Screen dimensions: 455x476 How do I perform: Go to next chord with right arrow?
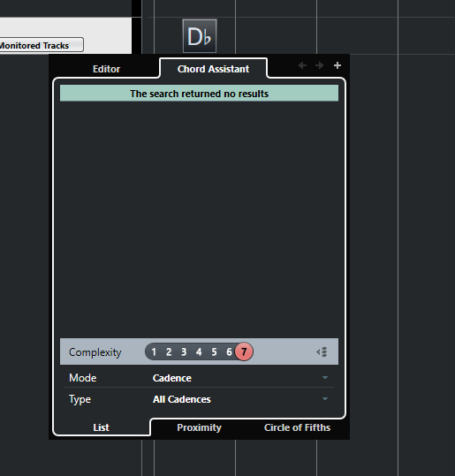pyautogui.click(x=319, y=65)
